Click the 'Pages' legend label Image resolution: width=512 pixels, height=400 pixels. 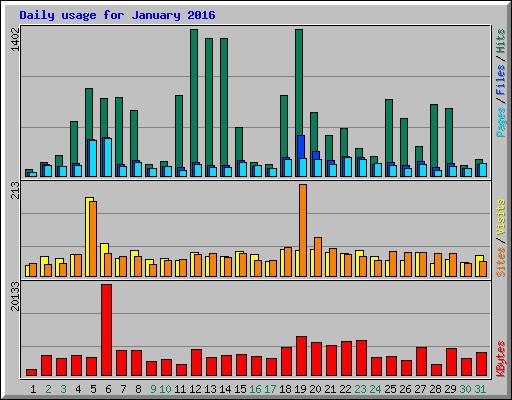point(501,122)
